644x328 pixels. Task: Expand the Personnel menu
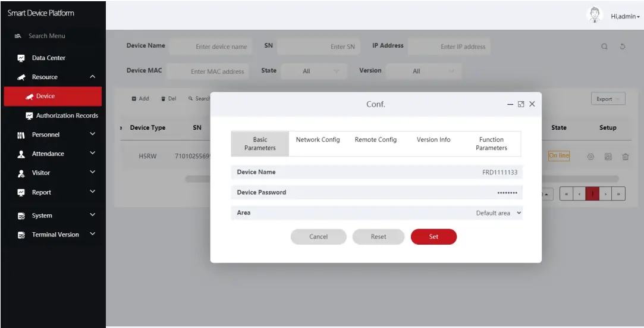pos(92,134)
